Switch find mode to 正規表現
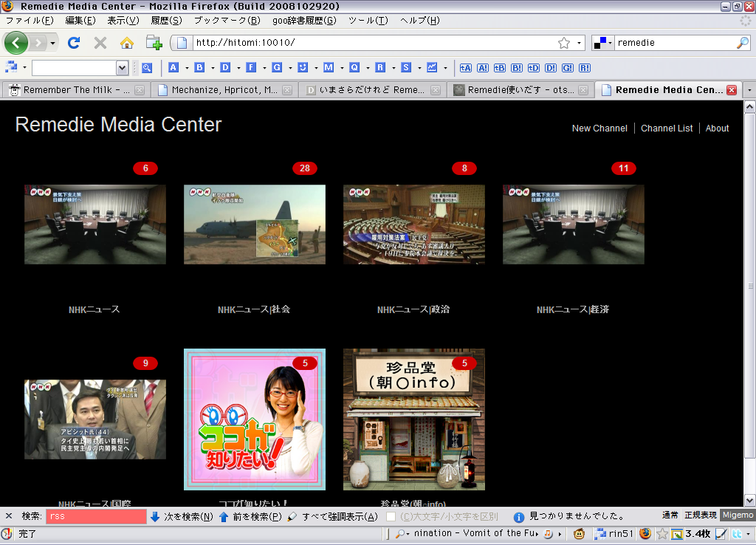Image resolution: width=756 pixels, height=545 pixels. (701, 515)
